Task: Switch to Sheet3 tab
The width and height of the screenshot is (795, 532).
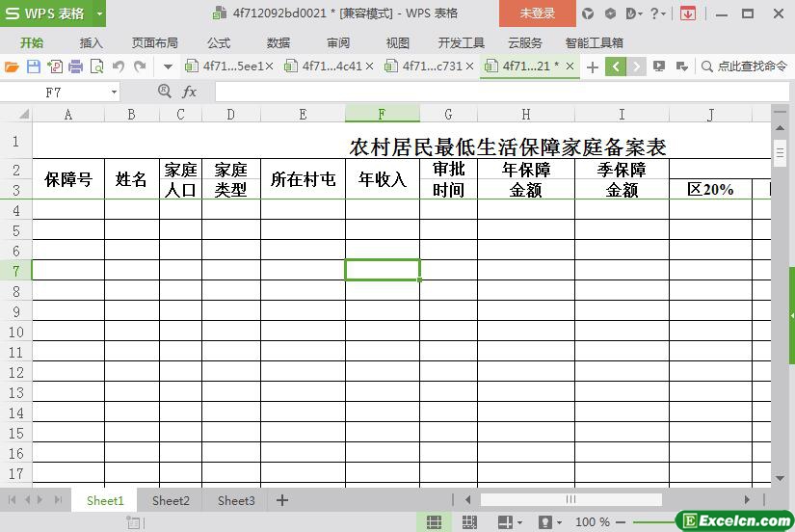Action: [x=236, y=500]
